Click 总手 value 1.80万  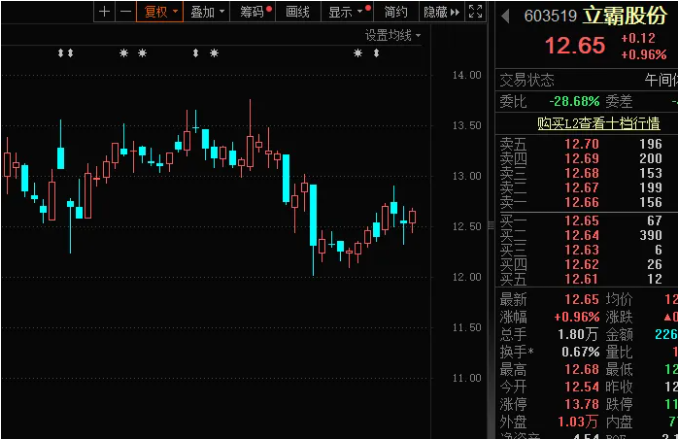click(x=578, y=334)
